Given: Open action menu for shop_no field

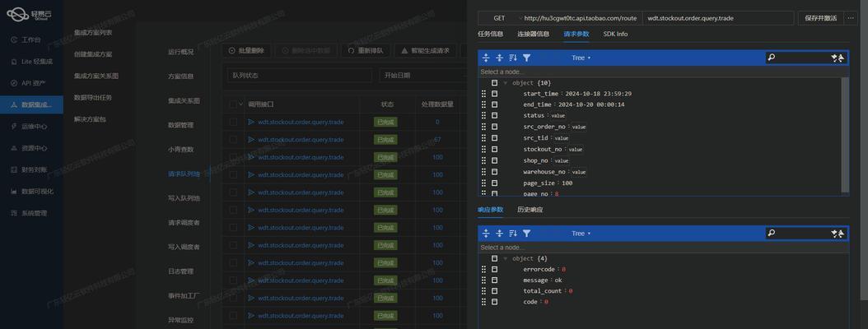Looking at the screenshot, I should pyautogui.click(x=494, y=160).
